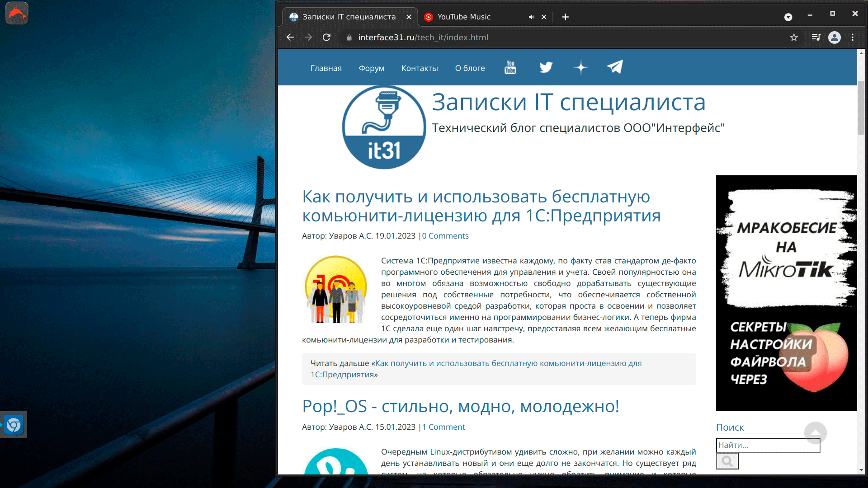Click the Twitter bird icon

(546, 67)
